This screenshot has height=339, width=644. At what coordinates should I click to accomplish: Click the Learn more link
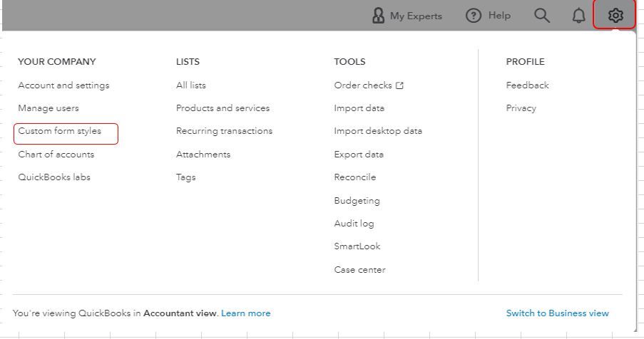pyautogui.click(x=245, y=313)
